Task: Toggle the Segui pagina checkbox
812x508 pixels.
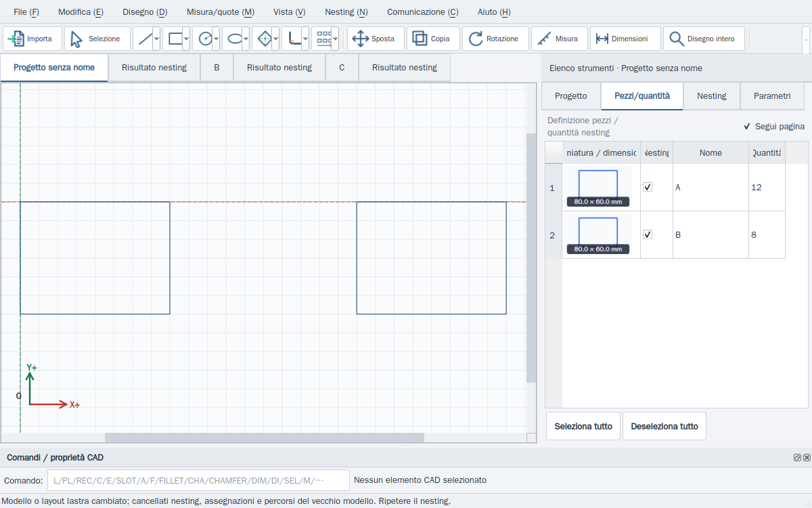Action: (x=774, y=126)
